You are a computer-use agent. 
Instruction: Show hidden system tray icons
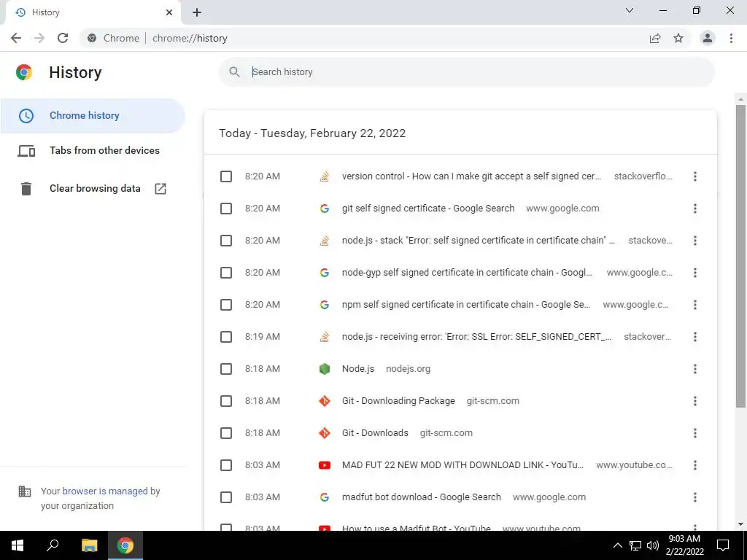(x=617, y=545)
